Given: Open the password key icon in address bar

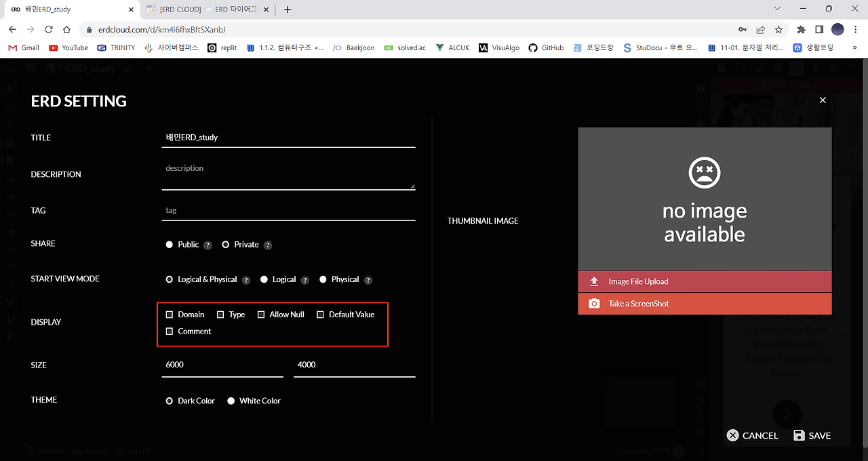Looking at the screenshot, I should [743, 29].
